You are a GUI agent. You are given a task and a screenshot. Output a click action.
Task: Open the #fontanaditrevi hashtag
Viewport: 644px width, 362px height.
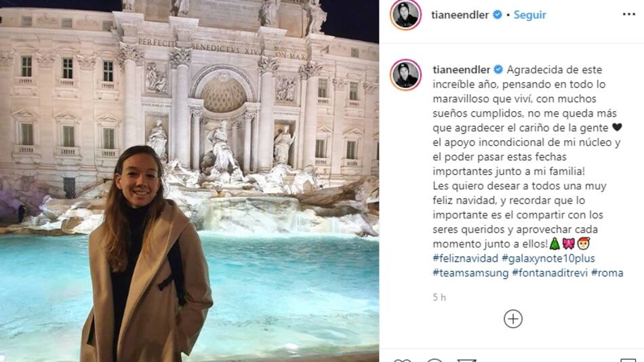[550, 273]
